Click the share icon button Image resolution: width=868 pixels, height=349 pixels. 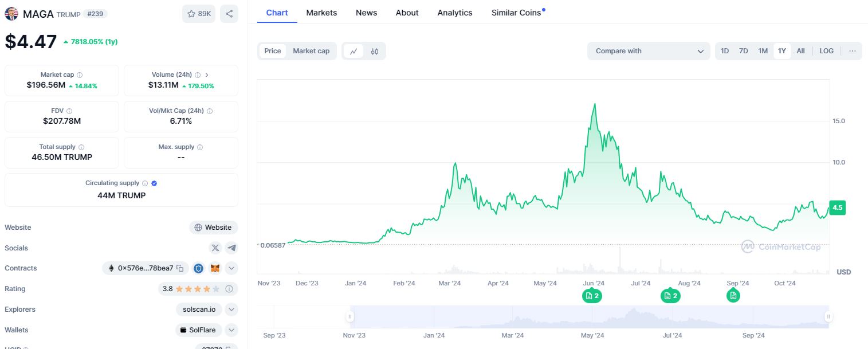(229, 14)
